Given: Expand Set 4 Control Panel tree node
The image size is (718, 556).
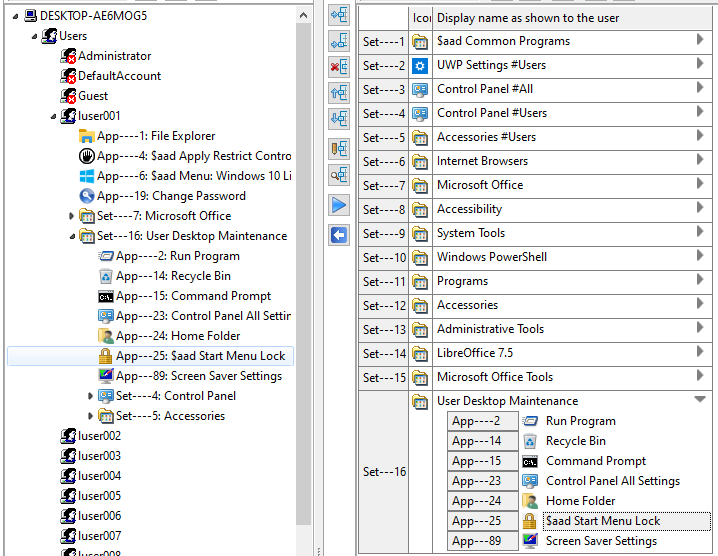Looking at the screenshot, I should click(x=90, y=396).
